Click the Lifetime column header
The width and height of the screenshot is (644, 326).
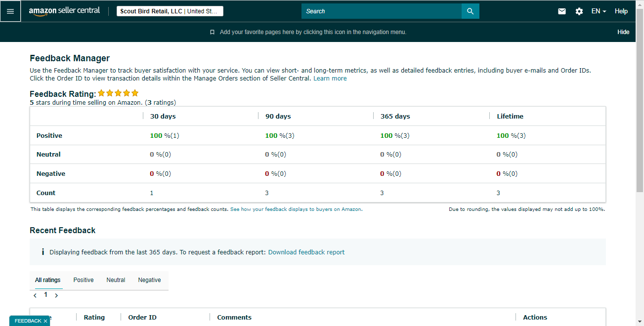pyautogui.click(x=510, y=117)
